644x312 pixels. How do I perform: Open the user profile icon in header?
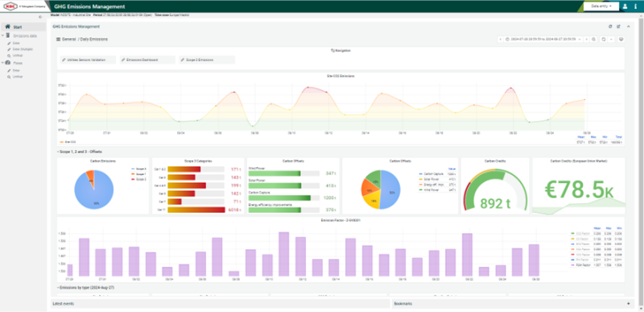point(625,6)
